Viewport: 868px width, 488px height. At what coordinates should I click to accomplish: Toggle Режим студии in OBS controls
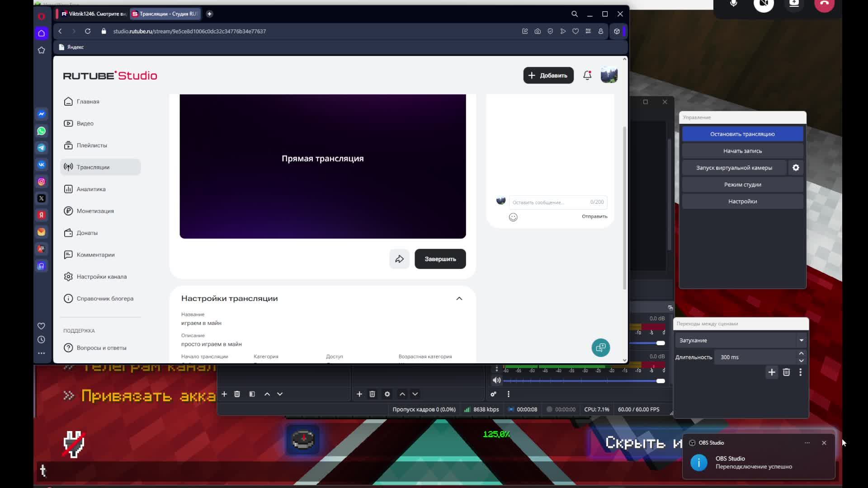pos(742,184)
